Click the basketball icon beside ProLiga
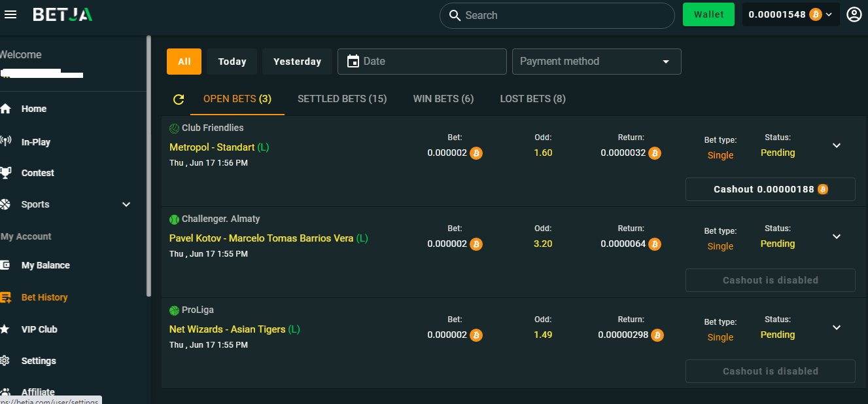 [x=174, y=310]
